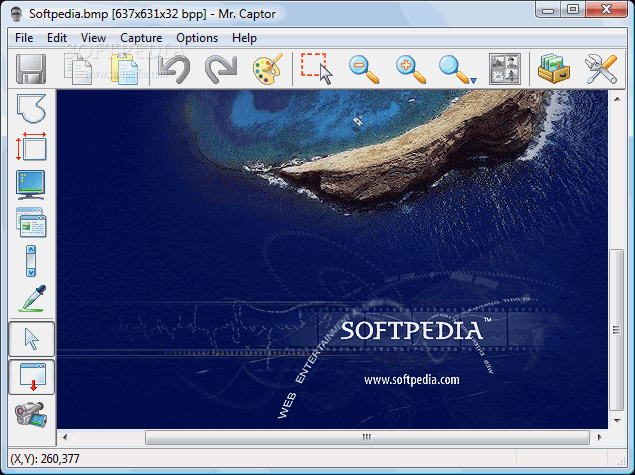
Task: Select the dashed rectangle selection tool
Action: (x=317, y=68)
